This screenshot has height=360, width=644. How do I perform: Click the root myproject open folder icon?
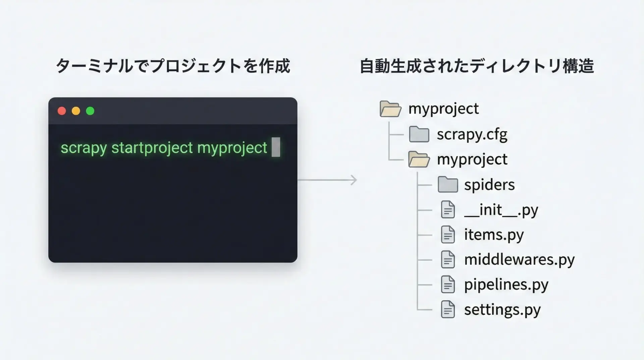390,109
